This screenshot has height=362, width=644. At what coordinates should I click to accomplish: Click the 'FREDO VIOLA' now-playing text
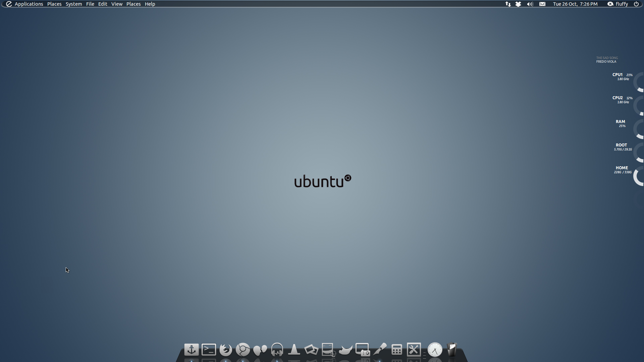tap(606, 62)
